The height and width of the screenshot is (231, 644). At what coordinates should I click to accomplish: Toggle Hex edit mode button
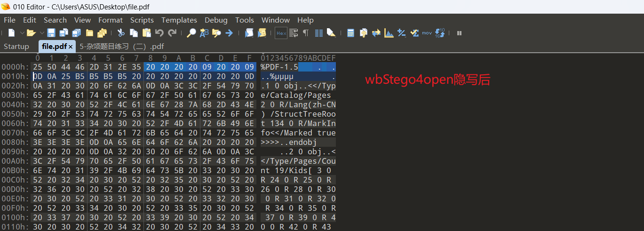coord(281,33)
